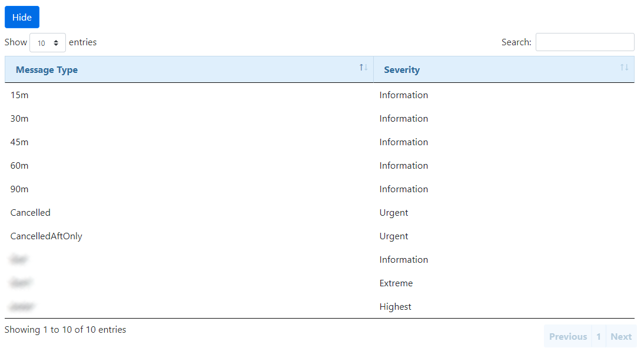This screenshot has height=348, width=644.
Task: Click inside the Search input field
Action: tap(585, 42)
